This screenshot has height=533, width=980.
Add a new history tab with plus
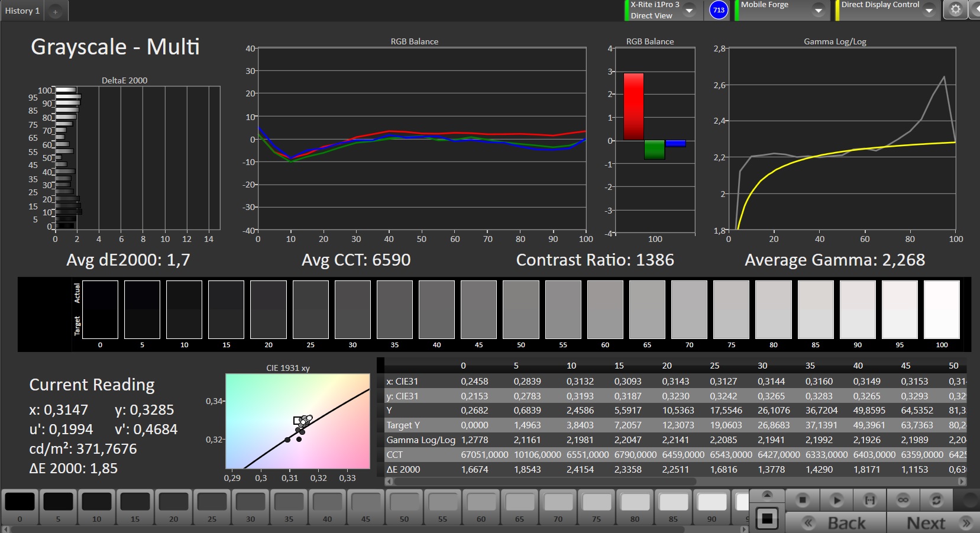pyautogui.click(x=55, y=11)
